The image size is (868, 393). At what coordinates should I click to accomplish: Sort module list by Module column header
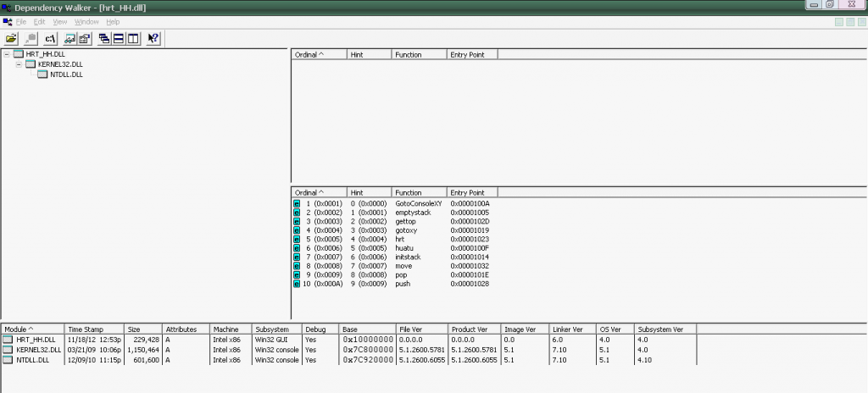point(33,329)
